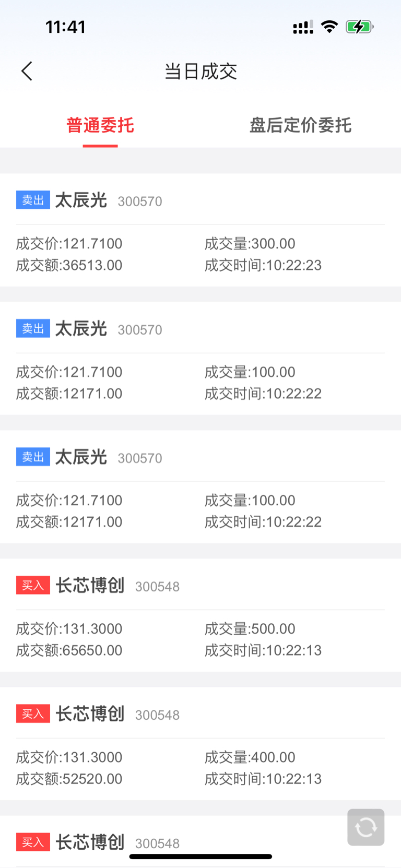Tap the Wi-Fi status icon

tap(329, 27)
